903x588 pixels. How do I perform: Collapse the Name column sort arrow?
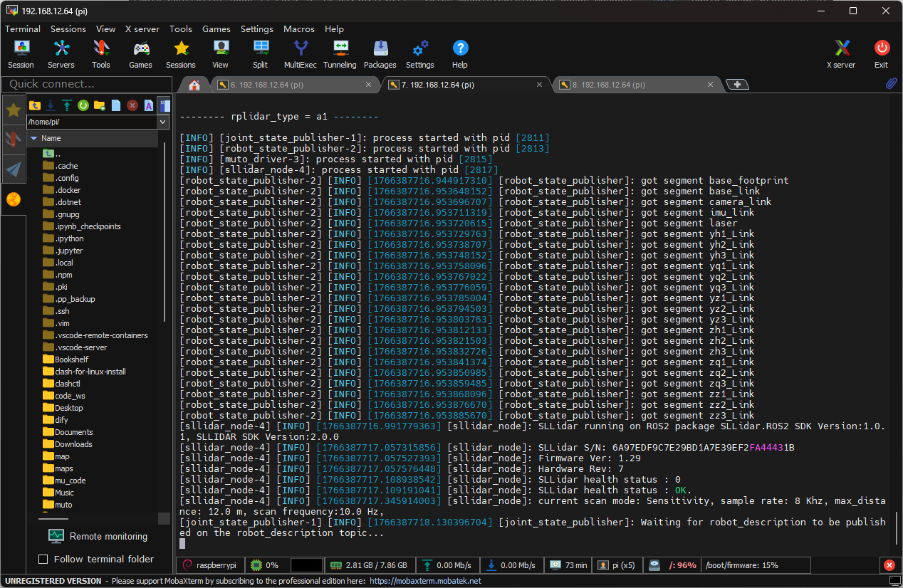tap(33, 138)
